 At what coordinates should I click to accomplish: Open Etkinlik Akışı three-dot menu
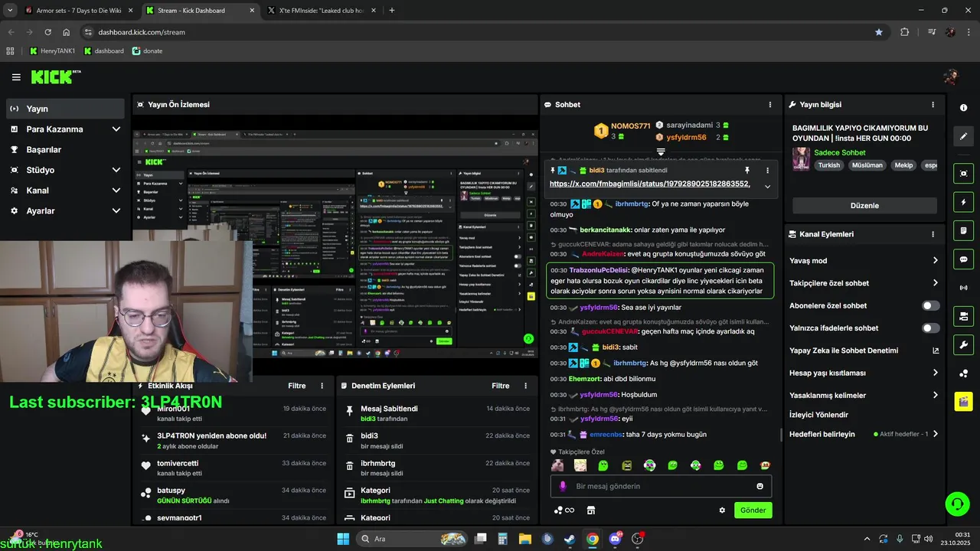click(322, 386)
